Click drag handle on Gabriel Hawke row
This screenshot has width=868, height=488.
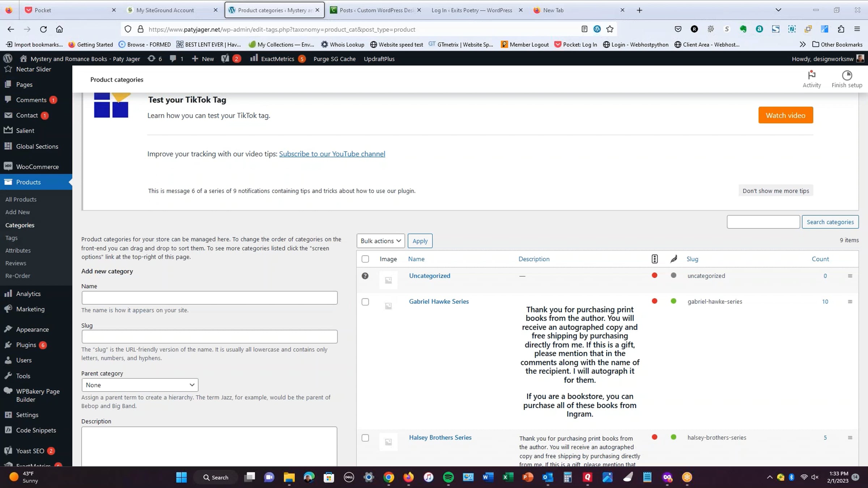pos(850,301)
